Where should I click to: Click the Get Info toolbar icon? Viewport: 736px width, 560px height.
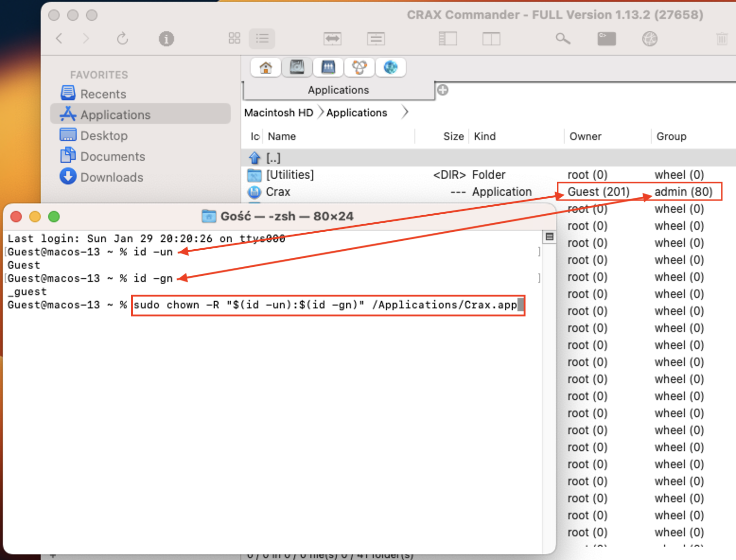click(x=166, y=39)
